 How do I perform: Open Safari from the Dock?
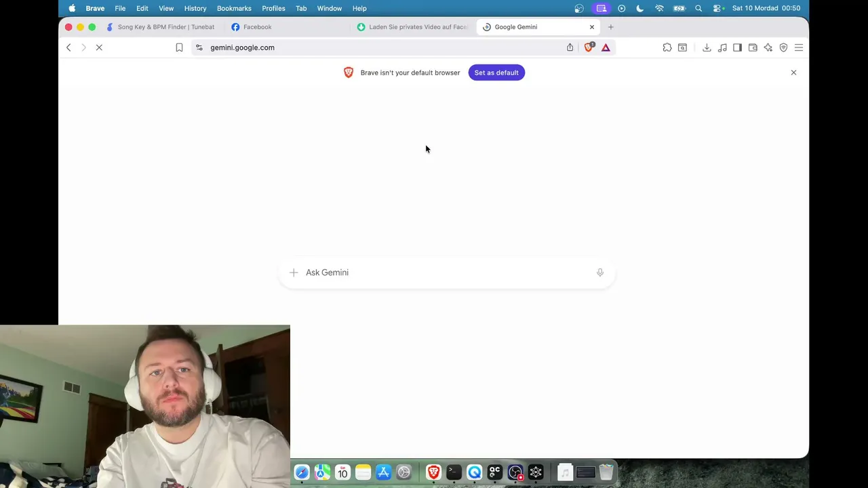[x=302, y=472]
